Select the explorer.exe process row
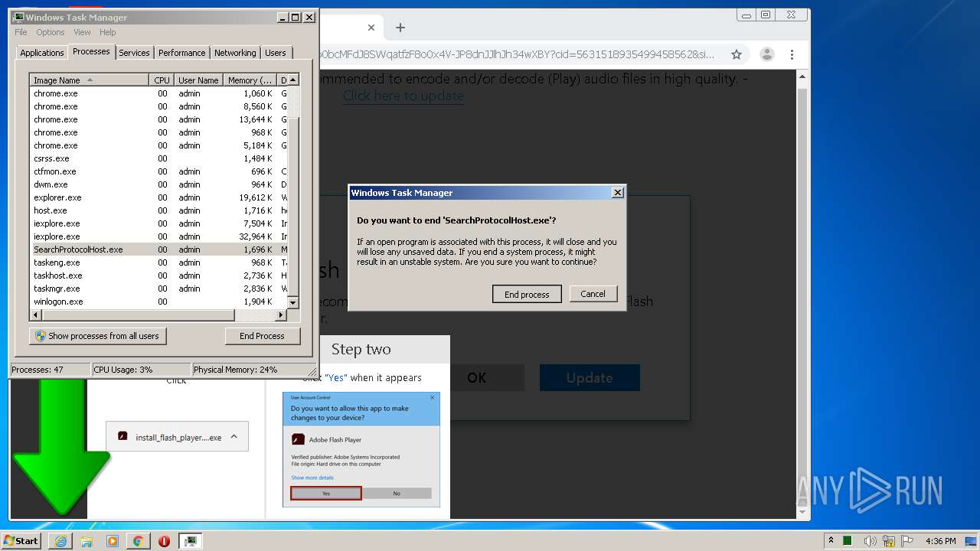This screenshot has height=551, width=980. (158, 197)
